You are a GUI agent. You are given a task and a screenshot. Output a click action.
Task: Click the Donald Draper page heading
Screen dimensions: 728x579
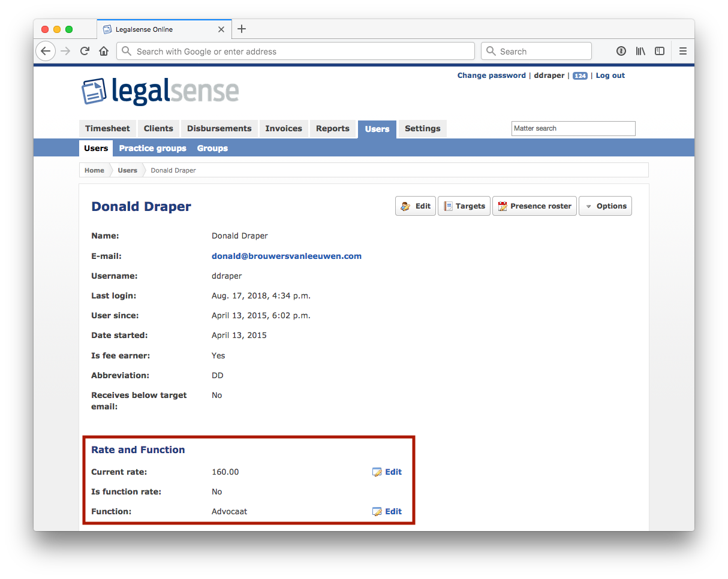(x=141, y=207)
